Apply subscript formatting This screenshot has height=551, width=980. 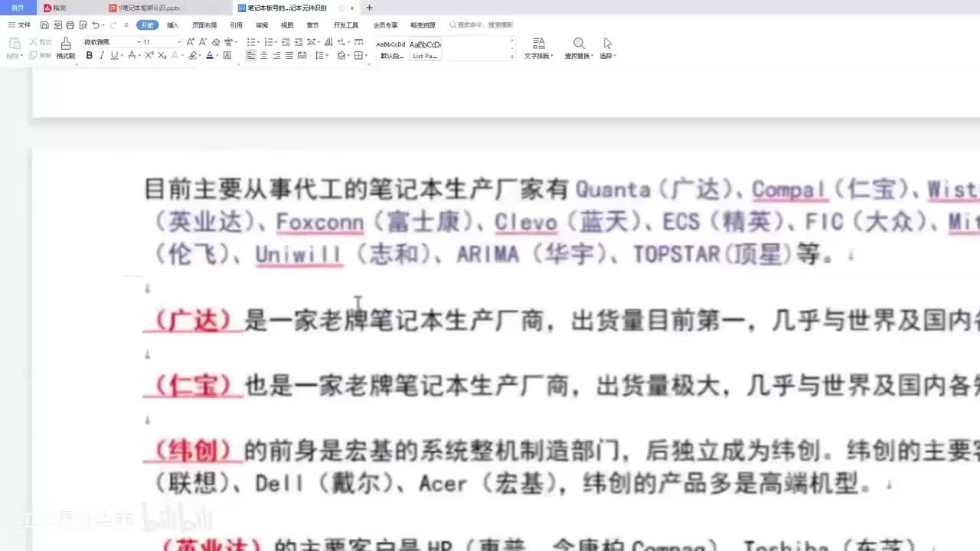pos(162,55)
